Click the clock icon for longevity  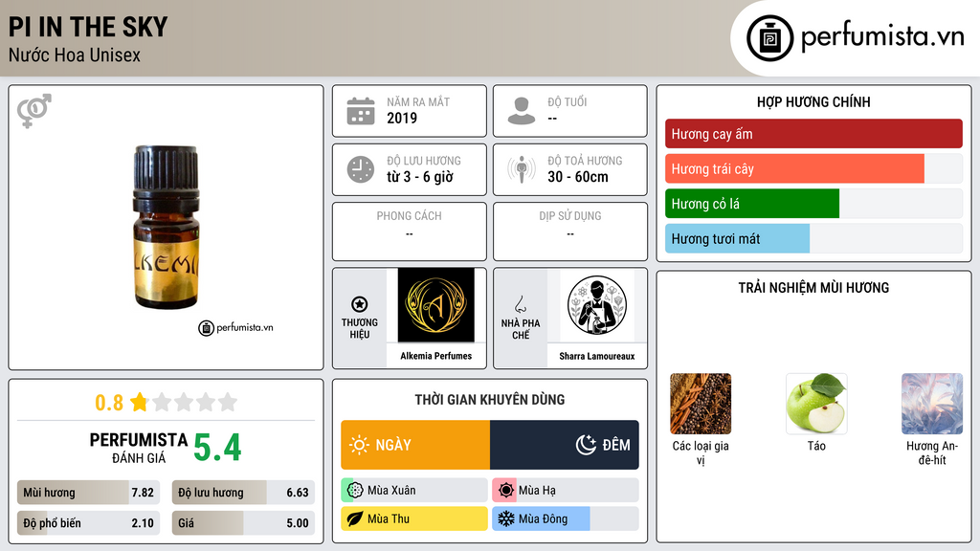click(361, 169)
